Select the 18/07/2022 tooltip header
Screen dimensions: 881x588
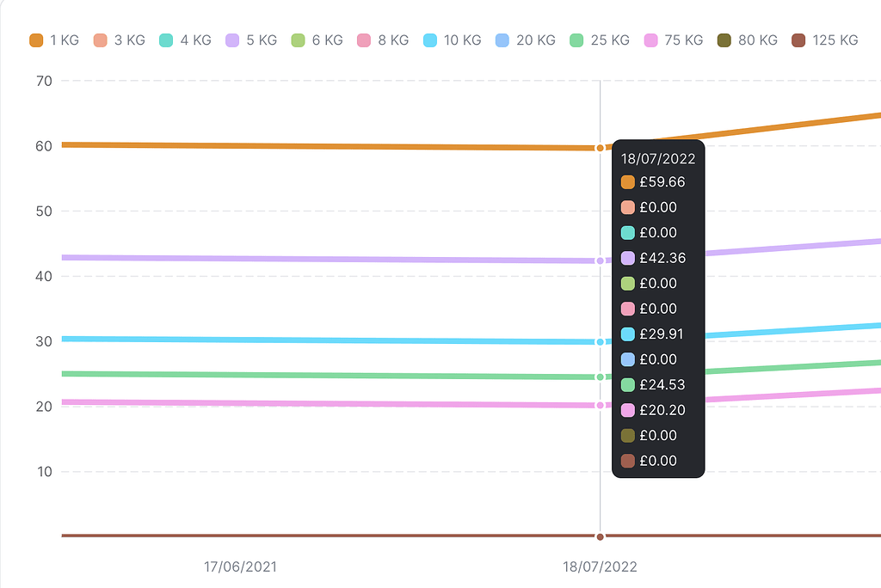point(658,158)
